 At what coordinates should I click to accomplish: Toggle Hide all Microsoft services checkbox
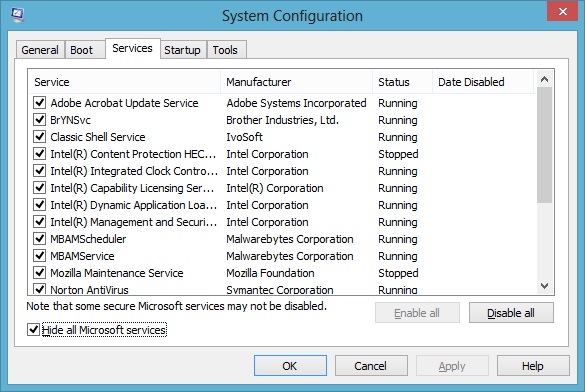[33, 330]
